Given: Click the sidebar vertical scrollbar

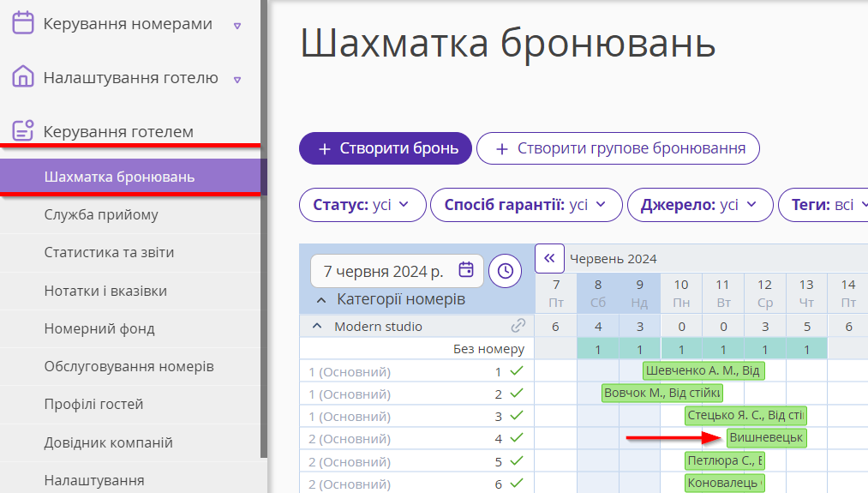Looking at the screenshot, I should [264, 229].
